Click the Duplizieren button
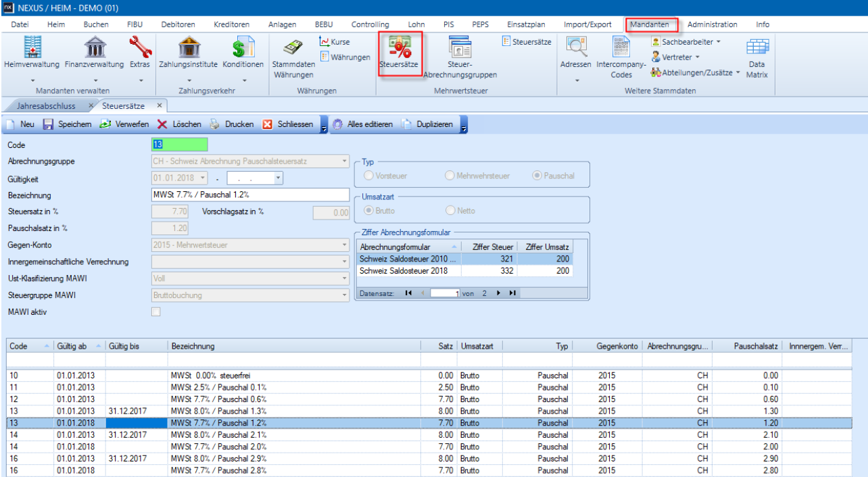 429,124
